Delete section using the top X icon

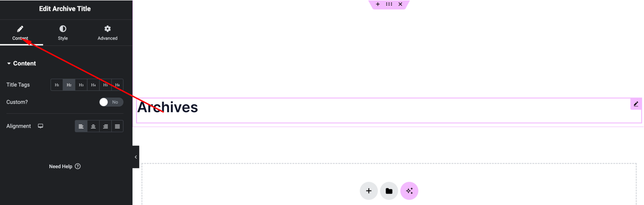pos(400,4)
